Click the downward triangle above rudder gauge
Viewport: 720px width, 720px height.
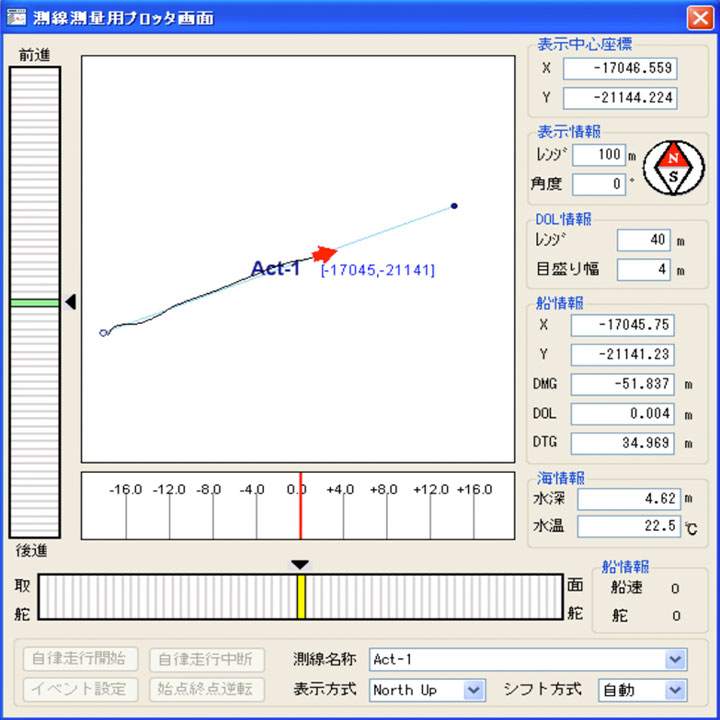tap(300, 565)
